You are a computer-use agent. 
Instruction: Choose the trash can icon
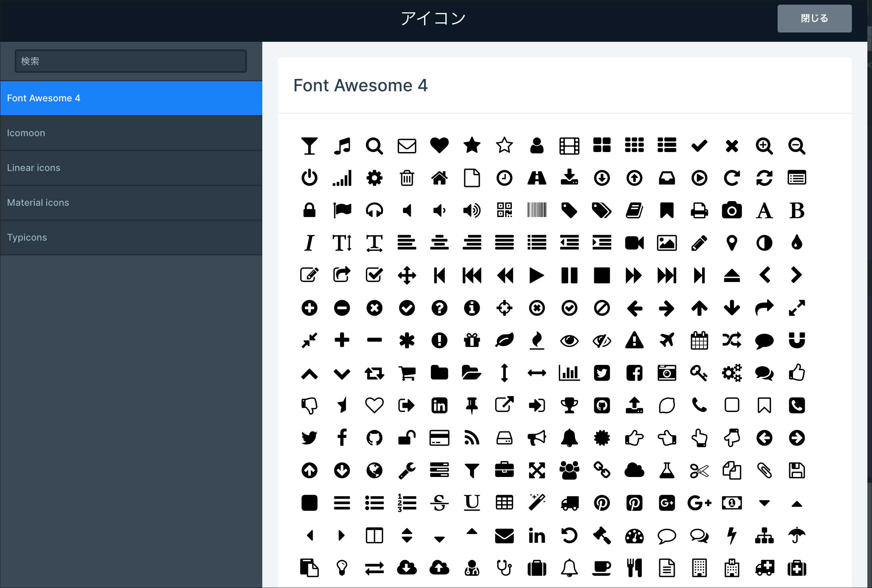tap(407, 178)
